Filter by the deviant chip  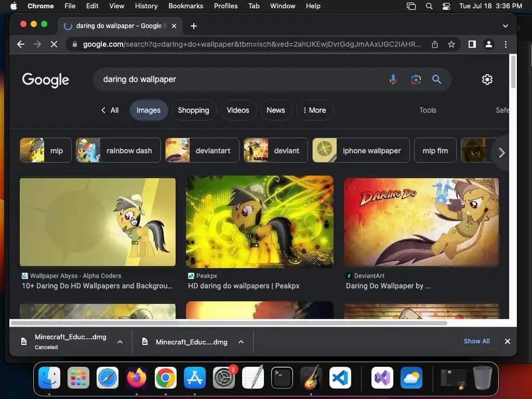275,150
